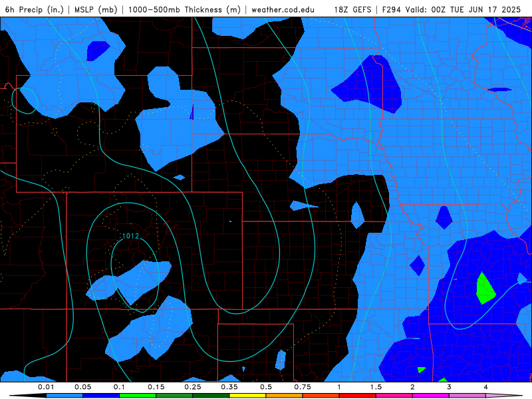Click the colorbar tick label 4
532x399 pixels.
(485, 387)
